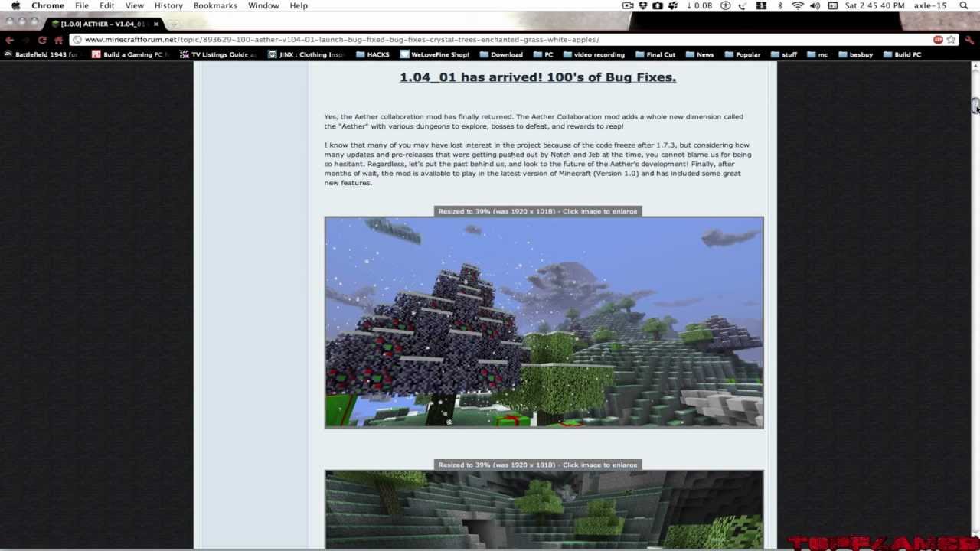This screenshot has height=551, width=980.
Task: Open the View menu
Action: (134, 5)
